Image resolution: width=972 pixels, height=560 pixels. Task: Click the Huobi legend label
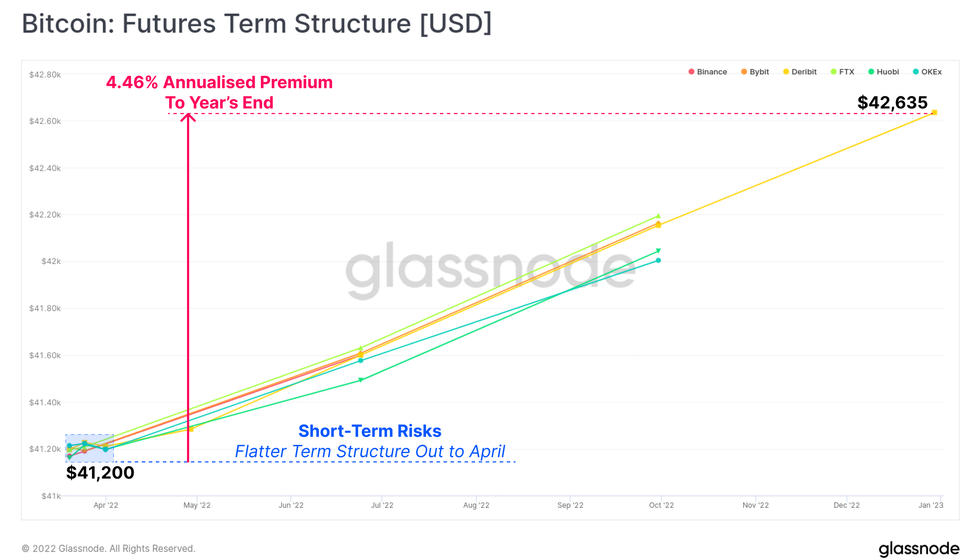888,72
